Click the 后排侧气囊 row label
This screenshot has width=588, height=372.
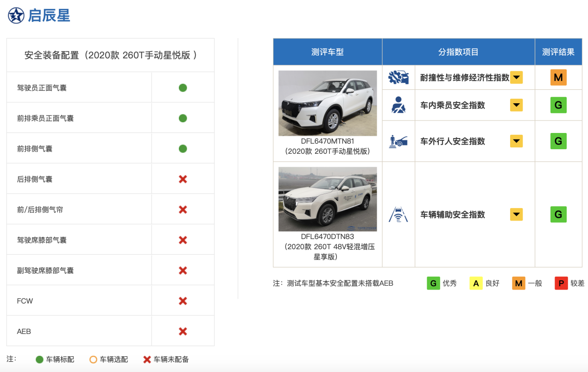tap(35, 179)
